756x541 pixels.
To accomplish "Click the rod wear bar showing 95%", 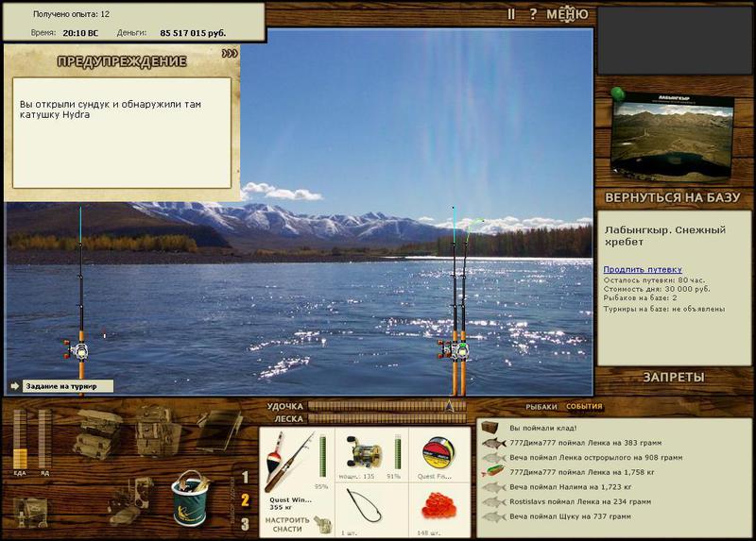I will (322, 457).
